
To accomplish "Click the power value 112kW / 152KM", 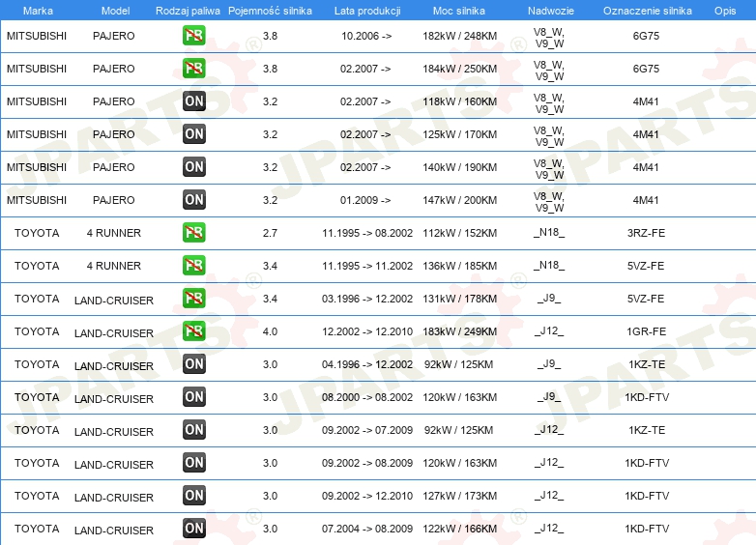I will 459,233.
